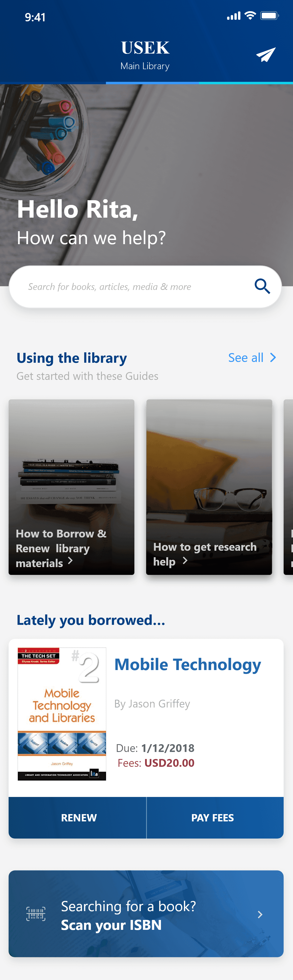This screenshot has height=980, width=293.
Task: Tap the clock showing 9:41
Action: (x=35, y=17)
